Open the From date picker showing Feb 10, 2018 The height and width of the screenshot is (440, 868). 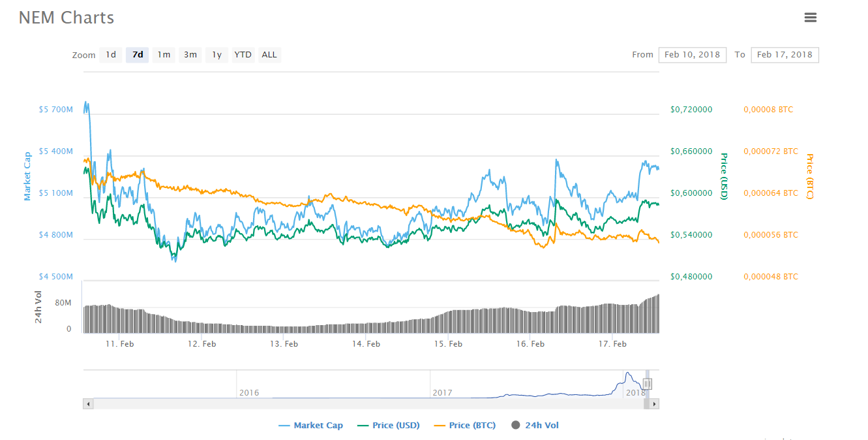(x=693, y=55)
